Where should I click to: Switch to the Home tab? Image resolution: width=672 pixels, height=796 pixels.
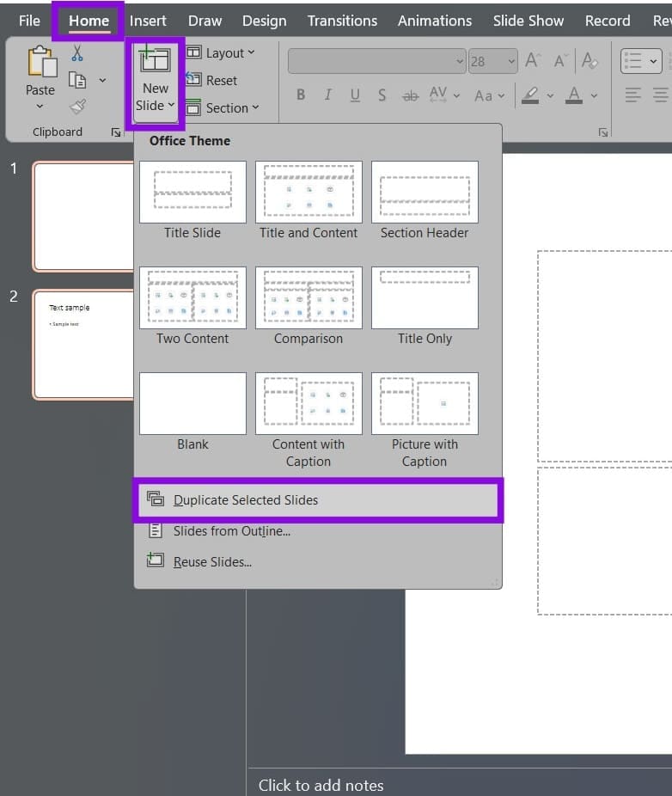tap(89, 21)
